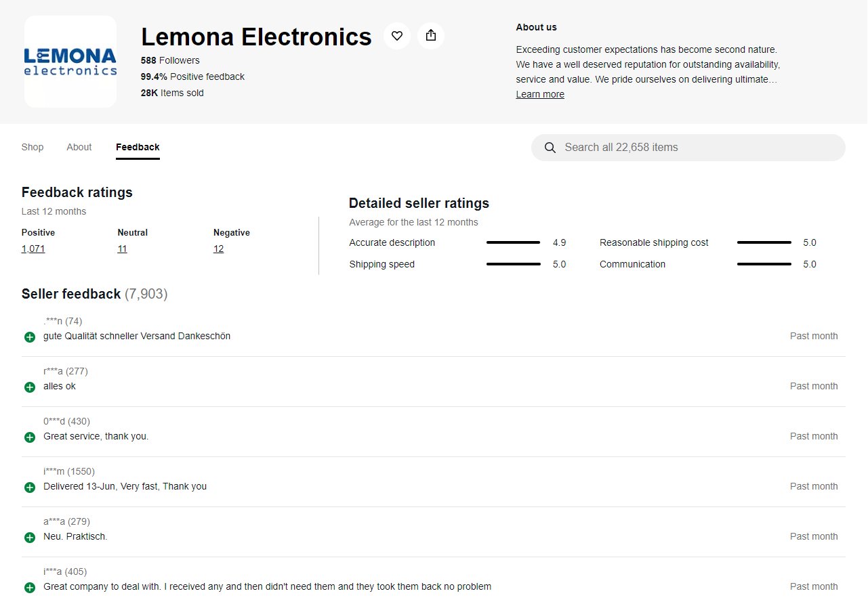The width and height of the screenshot is (868, 606).
Task: View the 11 neutral ratings
Action: [x=122, y=248]
